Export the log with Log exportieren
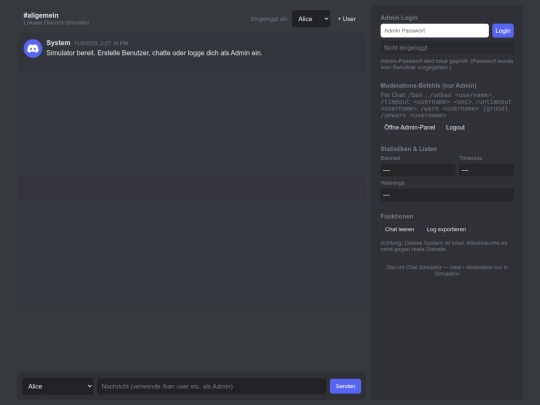Screen dimensions: 540x405 [x=446, y=229]
